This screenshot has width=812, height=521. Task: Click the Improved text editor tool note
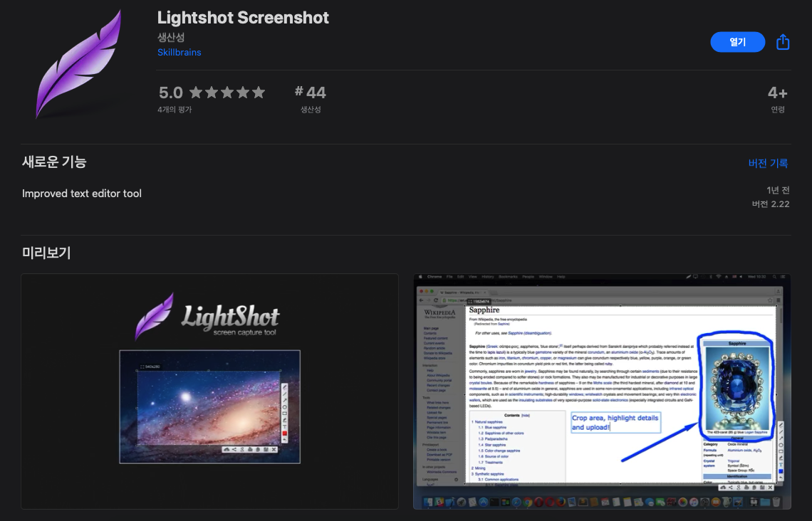point(82,194)
